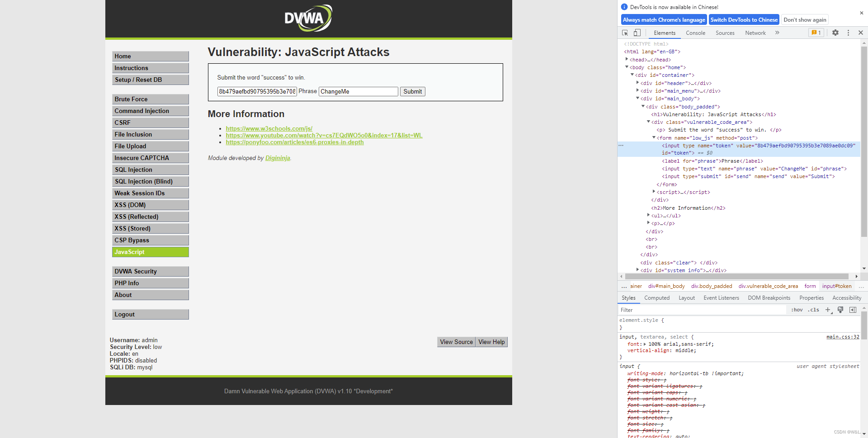The width and height of the screenshot is (868, 438).
Task: Open the Computed styles tab
Action: (x=657, y=298)
